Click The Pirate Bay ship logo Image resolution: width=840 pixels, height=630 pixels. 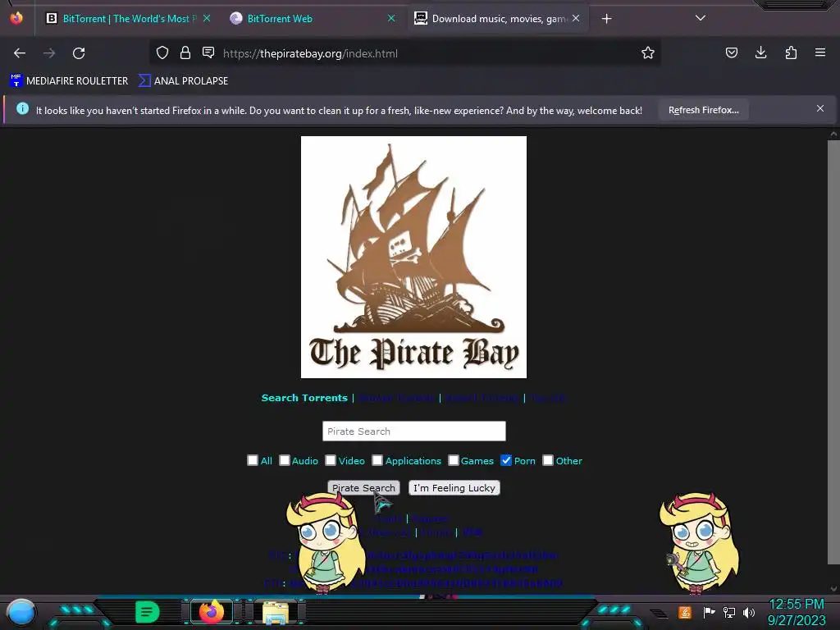pyautogui.click(x=413, y=257)
